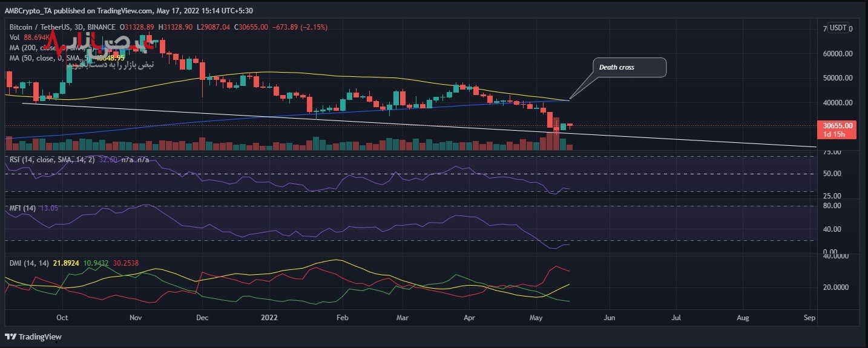The height and width of the screenshot is (348, 868).
Task: Click the red current price label 30655.00
Action: 838,126
